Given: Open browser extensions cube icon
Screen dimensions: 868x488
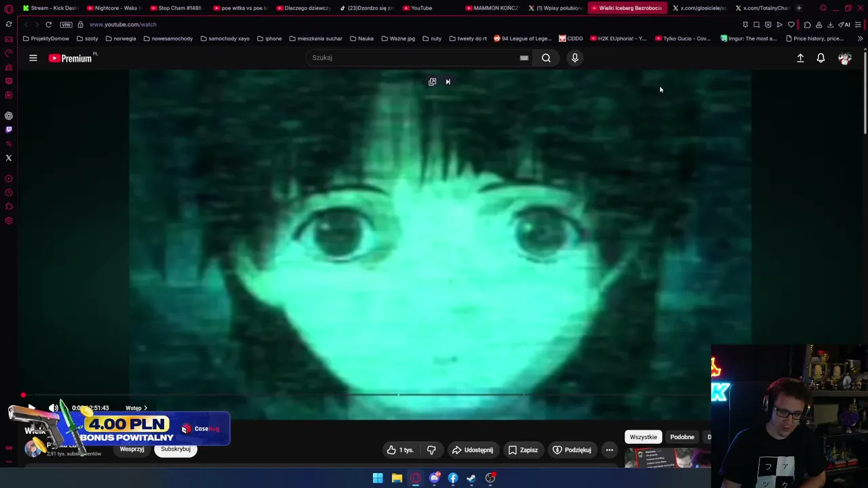Looking at the screenshot, I should pyautogui.click(x=807, y=25).
